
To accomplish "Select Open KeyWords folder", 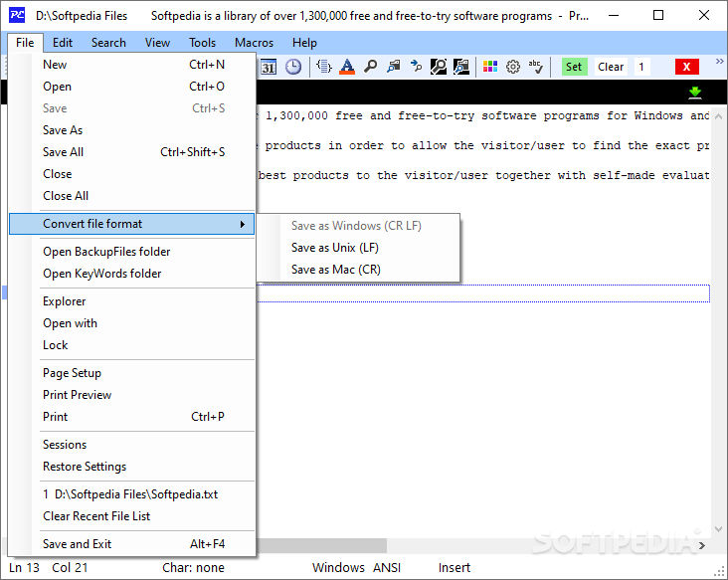I will point(132,274).
